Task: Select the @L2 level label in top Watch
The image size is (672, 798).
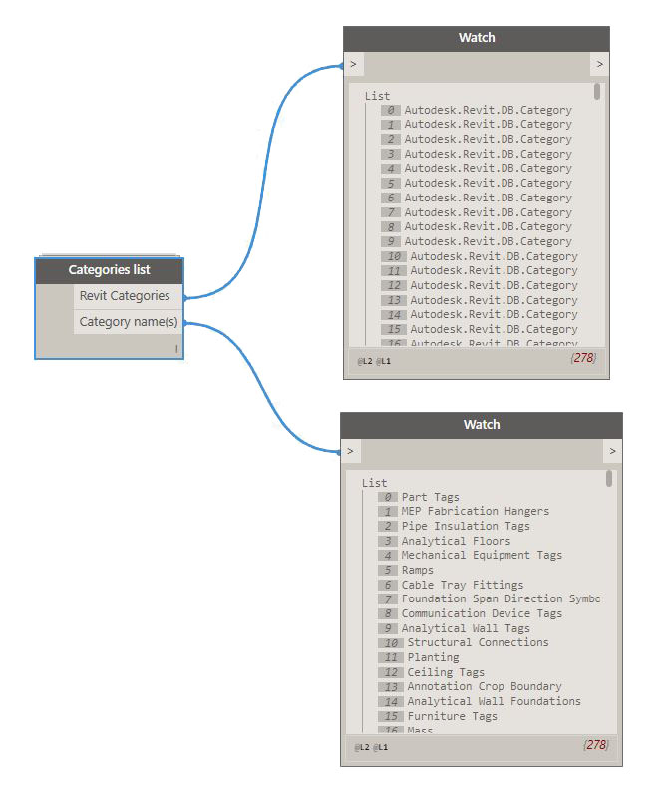Action: point(365,361)
